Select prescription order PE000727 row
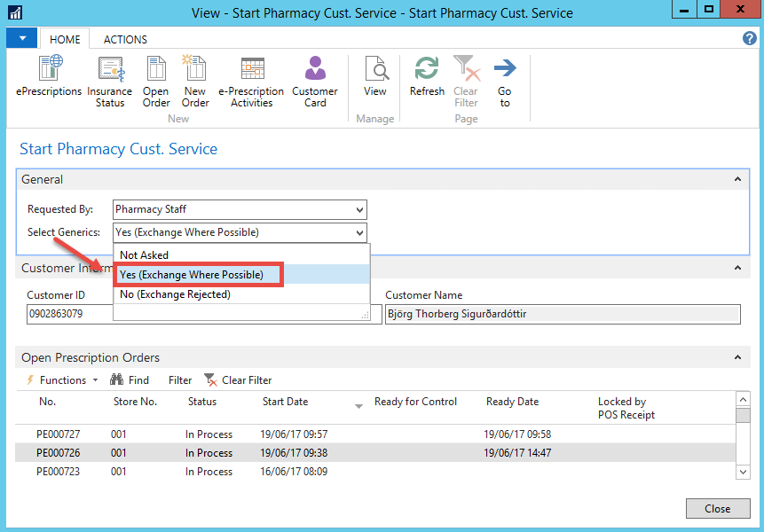This screenshot has height=532, width=764. (58, 434)
